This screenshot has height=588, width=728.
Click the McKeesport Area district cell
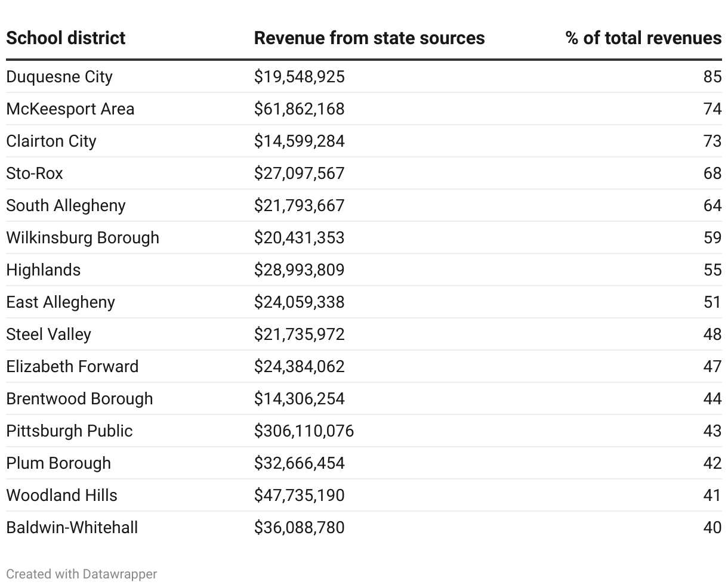click(x=70, y=109)
